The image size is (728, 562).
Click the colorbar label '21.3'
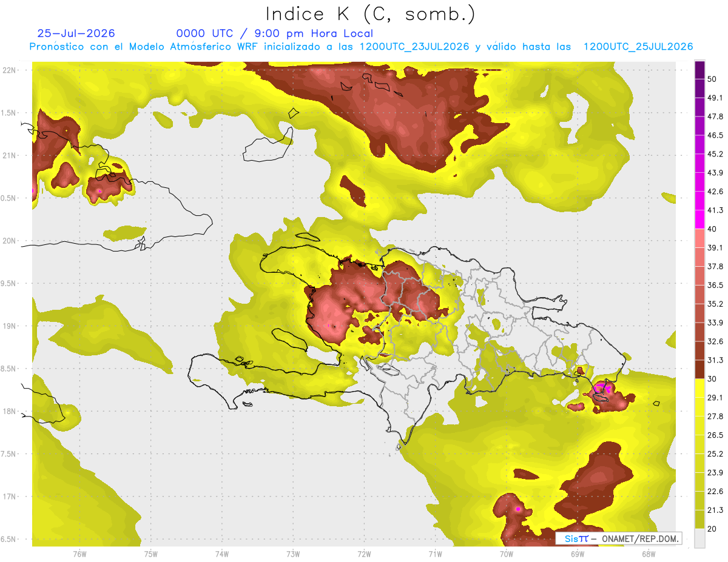click(x=715, y=510)
